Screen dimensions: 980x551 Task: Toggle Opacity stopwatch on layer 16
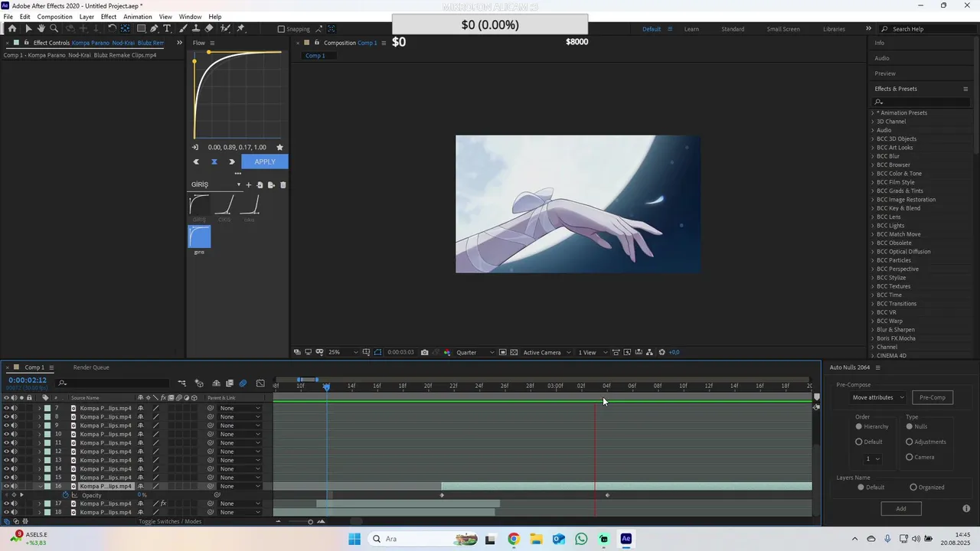pyautogui.click(x=65, y=495)
